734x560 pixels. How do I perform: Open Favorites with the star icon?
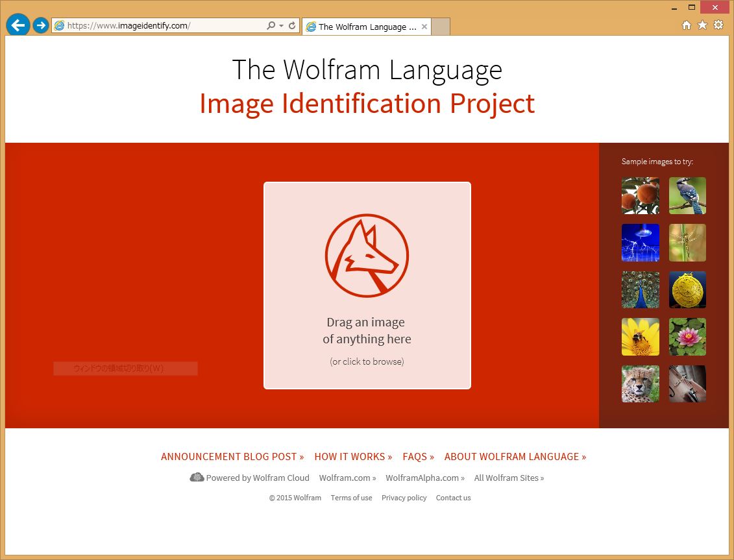click(x=702, y=25)
